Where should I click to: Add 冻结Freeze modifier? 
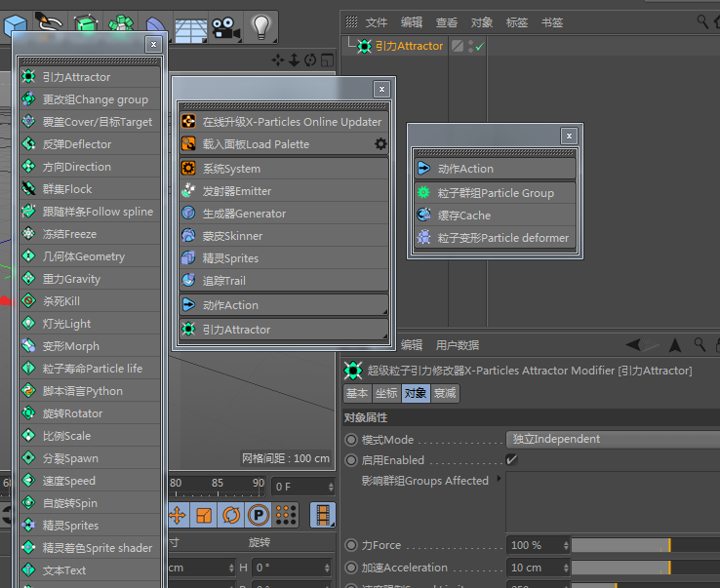90,234
